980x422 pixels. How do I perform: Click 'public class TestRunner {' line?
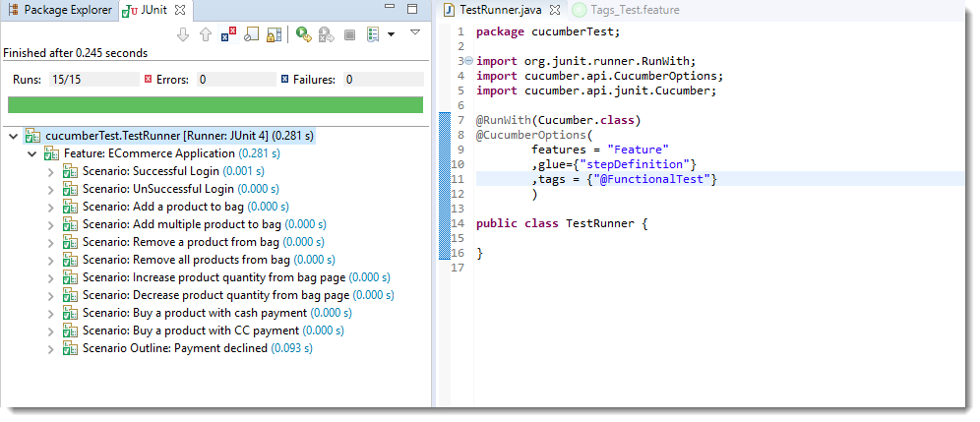(562, 223)
